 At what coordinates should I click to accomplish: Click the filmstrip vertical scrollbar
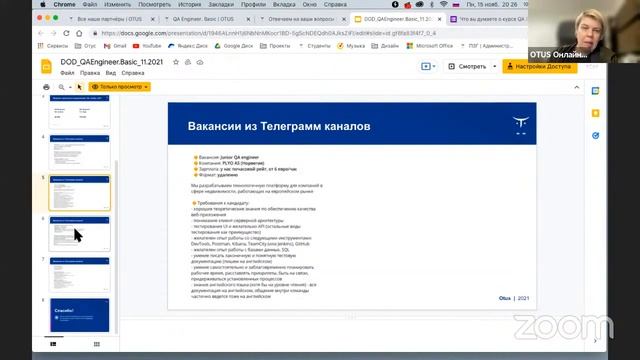pyautogui.click(x=116, y=247)
